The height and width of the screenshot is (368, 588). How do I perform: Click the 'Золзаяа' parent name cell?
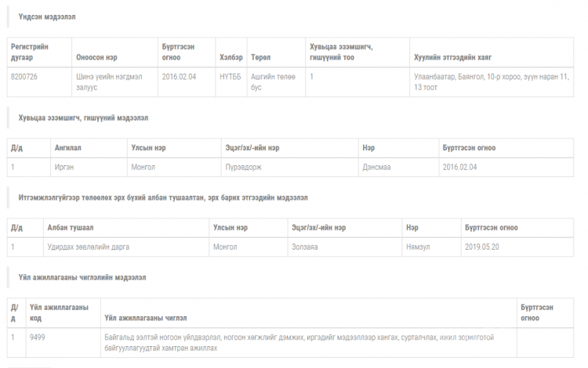pyautogui.click(x=345, y=247)
